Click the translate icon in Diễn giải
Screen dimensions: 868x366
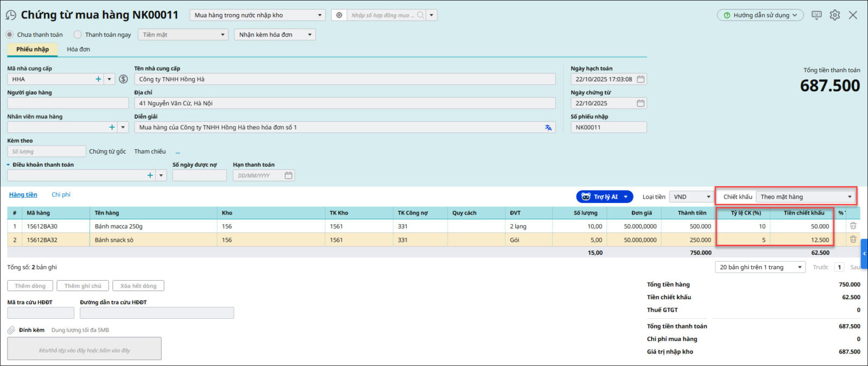coord(548,128)
